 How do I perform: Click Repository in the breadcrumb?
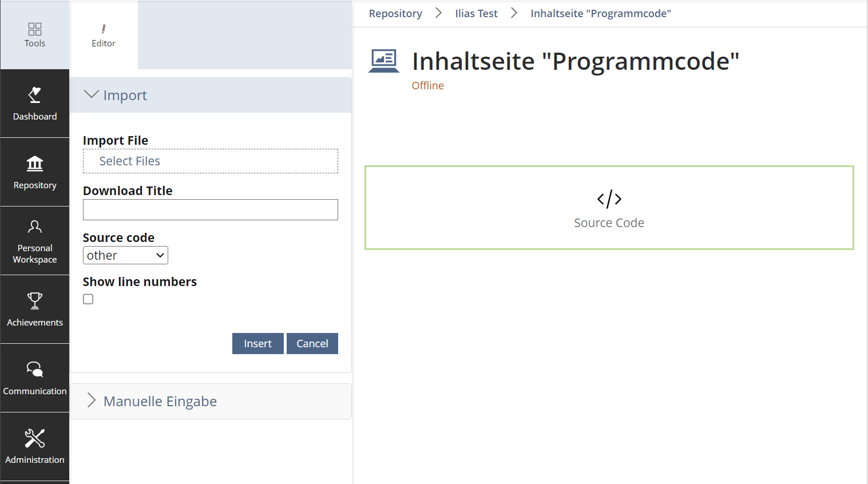tap(395, 13)
